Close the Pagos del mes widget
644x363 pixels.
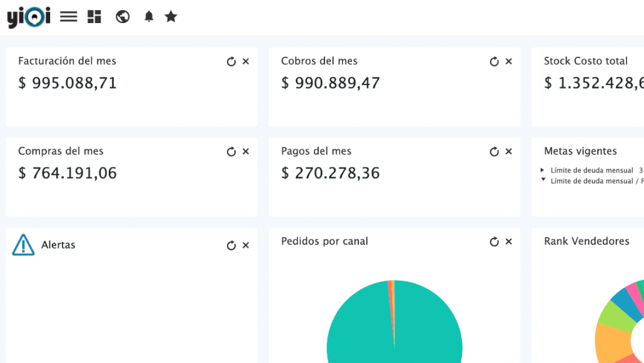tap(508, 152)
